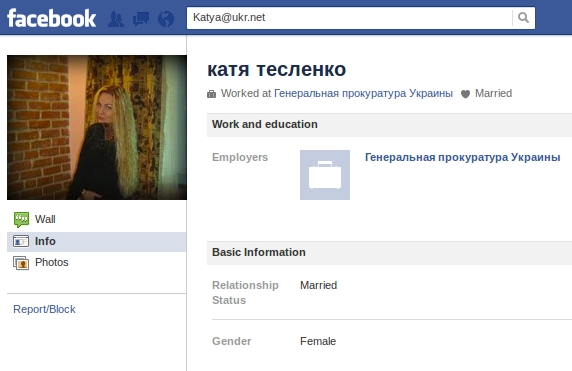Image resolution: width=572 pixels, height=371 pixels.
Task: Click the profile name катя тесленко
Action: [x=277, y=69]
